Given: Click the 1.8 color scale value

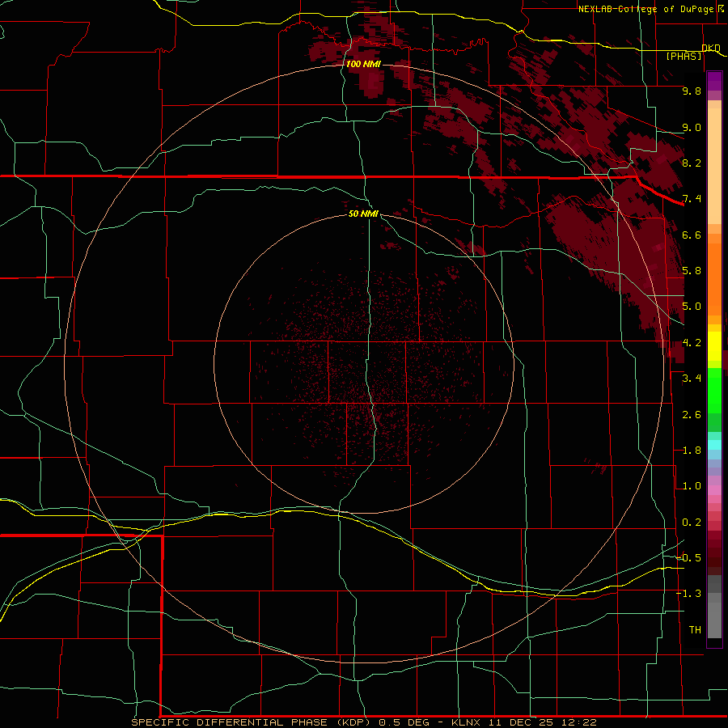Looking at the screenshot, I should (x=692, y=451).
